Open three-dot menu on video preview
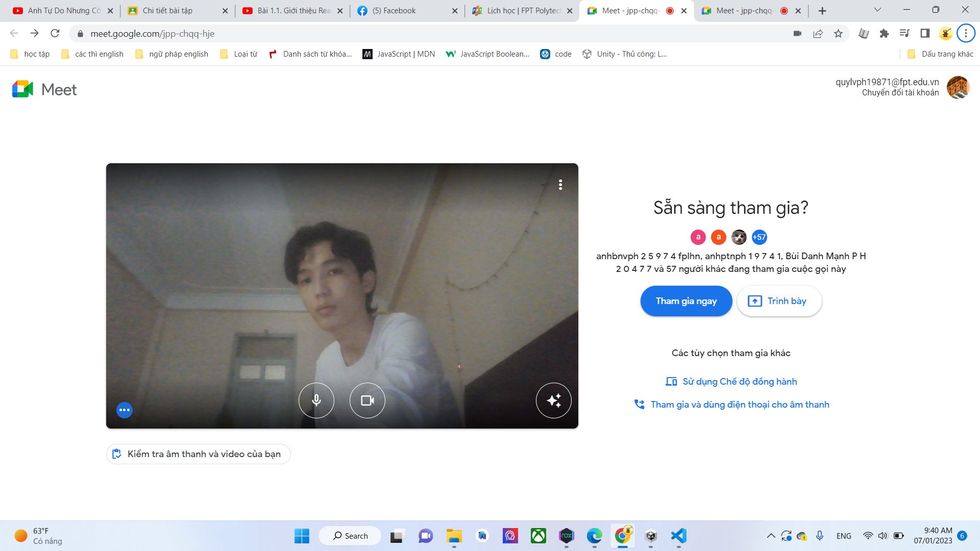The image size is (980, 551). click(560, 185)
